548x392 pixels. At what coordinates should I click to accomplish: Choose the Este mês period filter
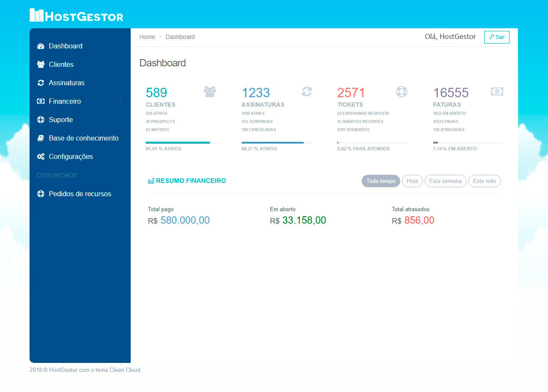coord(484,181)
